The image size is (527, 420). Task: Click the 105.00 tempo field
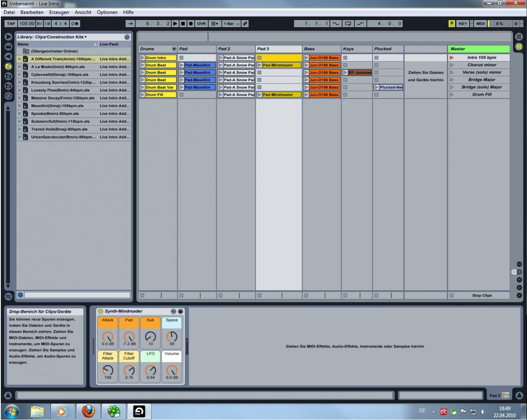[27, 24]
